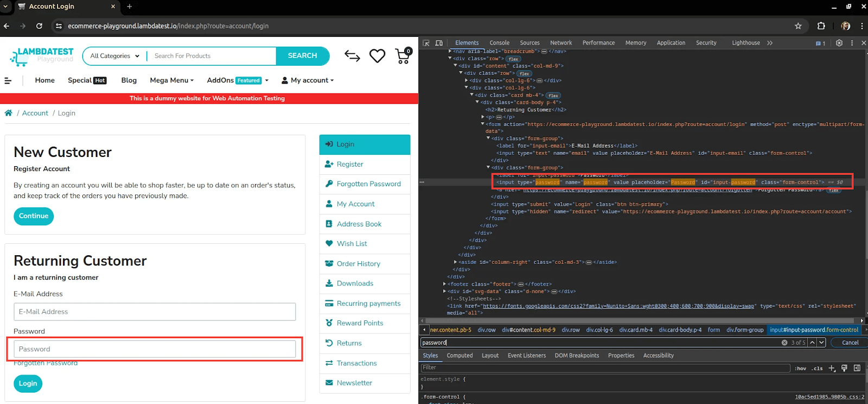This screenshot has height=404, width=868.
Task: Show more DevTools tabs chevron
Action: [x=770, y=43]
